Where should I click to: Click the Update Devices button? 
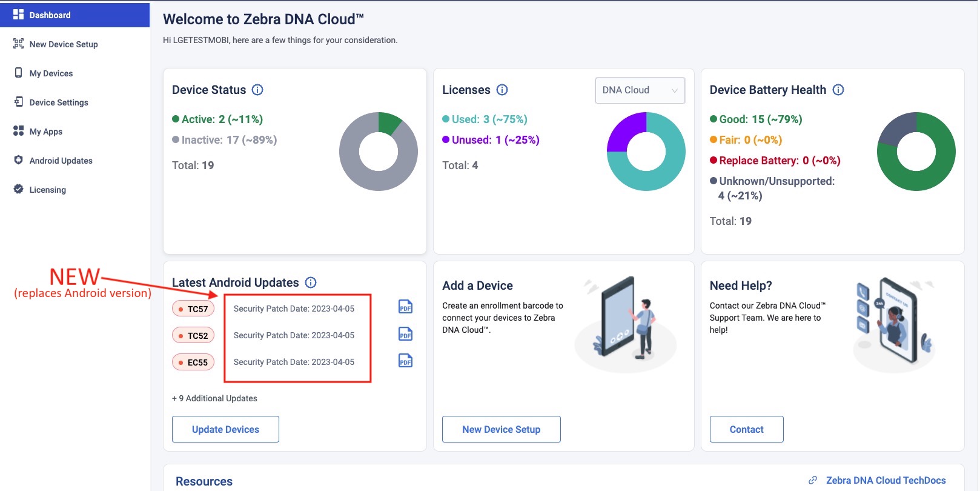click(x=225, y=429)
